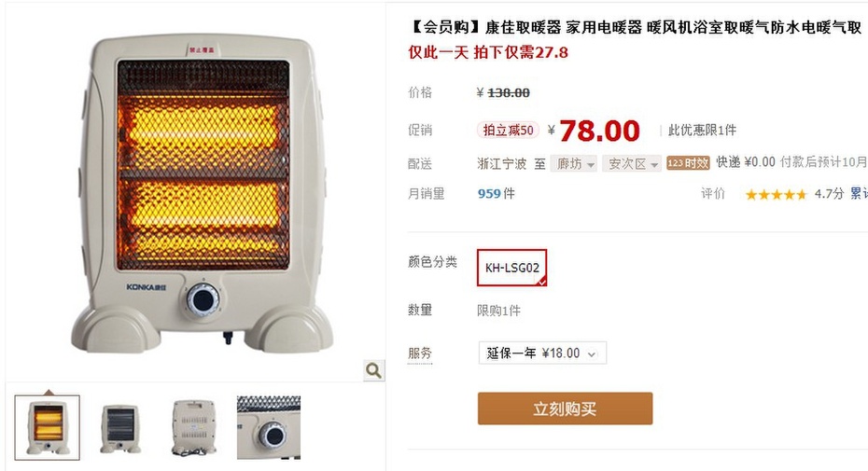
Task: Select the KH-LSG02 color option
Action: [512, 268]
